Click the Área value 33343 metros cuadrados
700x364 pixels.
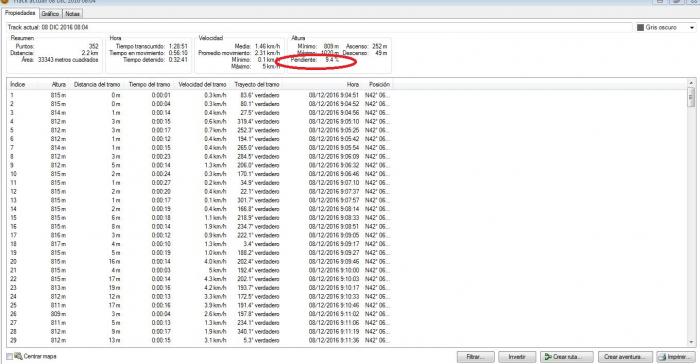point(68,60)
